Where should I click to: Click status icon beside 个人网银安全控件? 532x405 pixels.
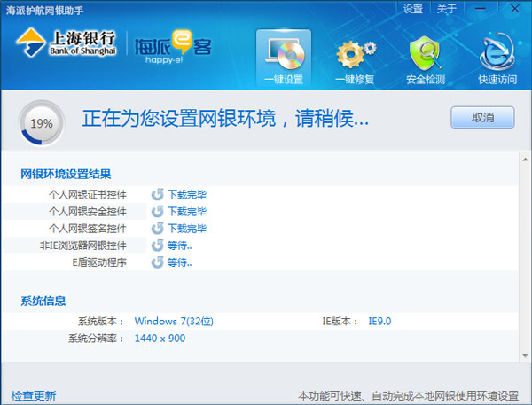[157, 212]
